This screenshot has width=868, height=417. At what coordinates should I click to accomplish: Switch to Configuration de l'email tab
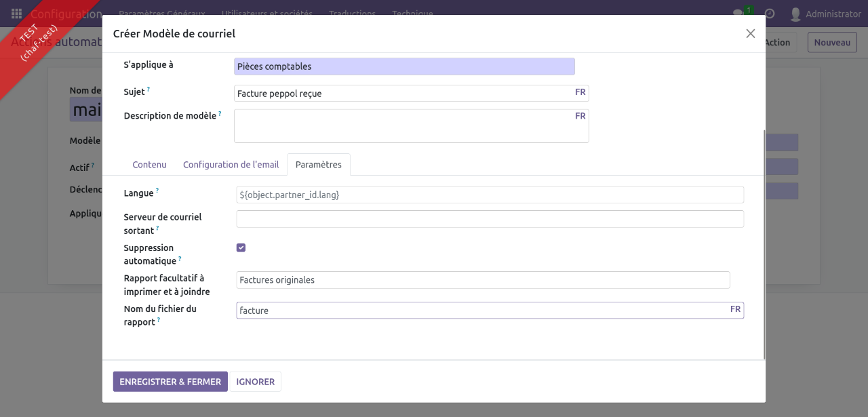coord(231,165)
